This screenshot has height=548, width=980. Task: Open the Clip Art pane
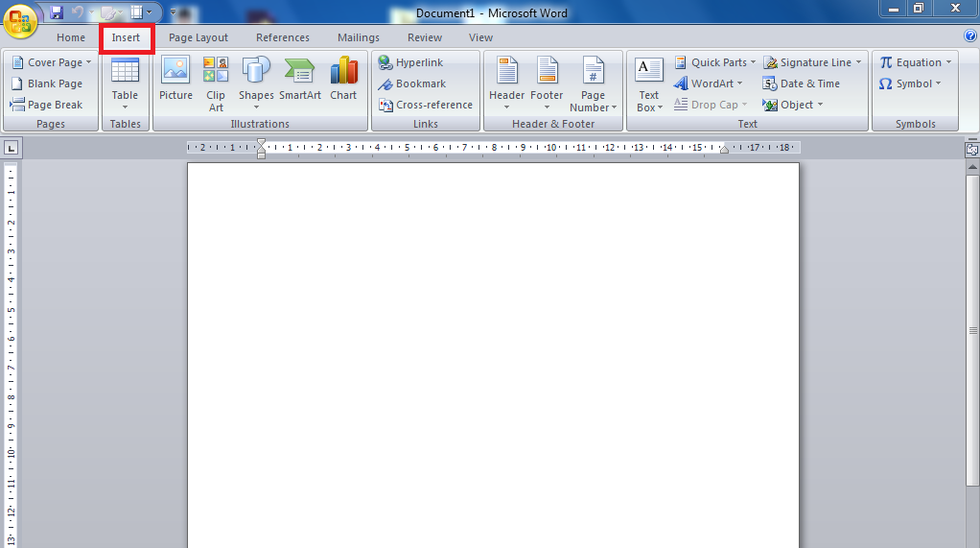[x=216, y=83]
